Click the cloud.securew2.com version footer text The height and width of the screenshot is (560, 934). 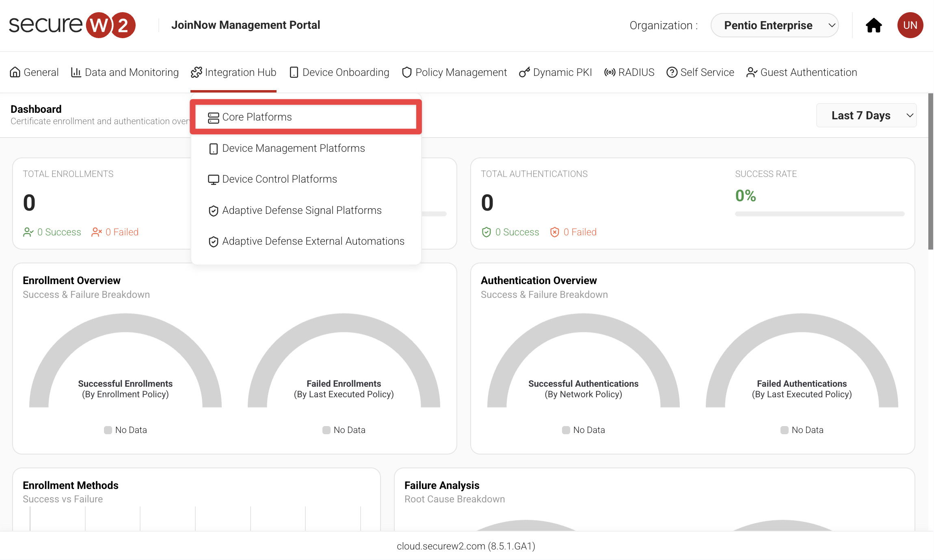[466, 546]
